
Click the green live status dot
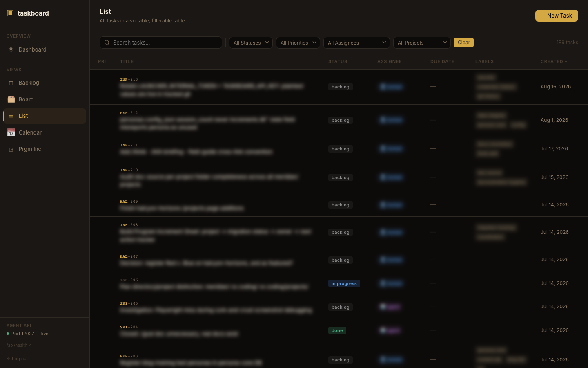pos(8,334)
